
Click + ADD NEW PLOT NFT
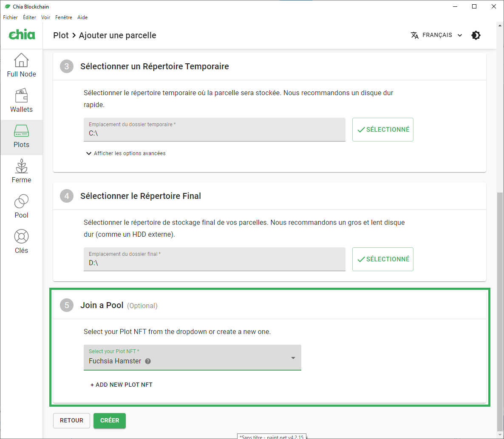point(122,385)
